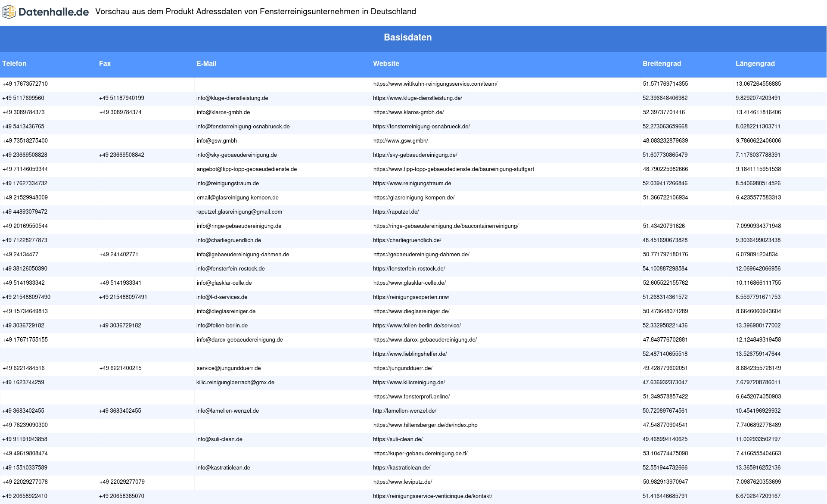Click longitude value 12.069642066956
827x504 pixels.
(x=758, y=269)
